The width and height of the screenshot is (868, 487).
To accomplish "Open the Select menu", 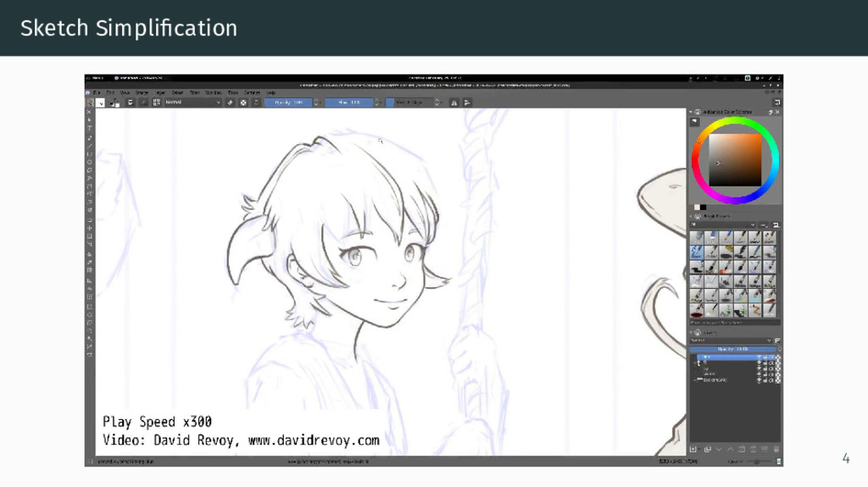I will point(177,92).
